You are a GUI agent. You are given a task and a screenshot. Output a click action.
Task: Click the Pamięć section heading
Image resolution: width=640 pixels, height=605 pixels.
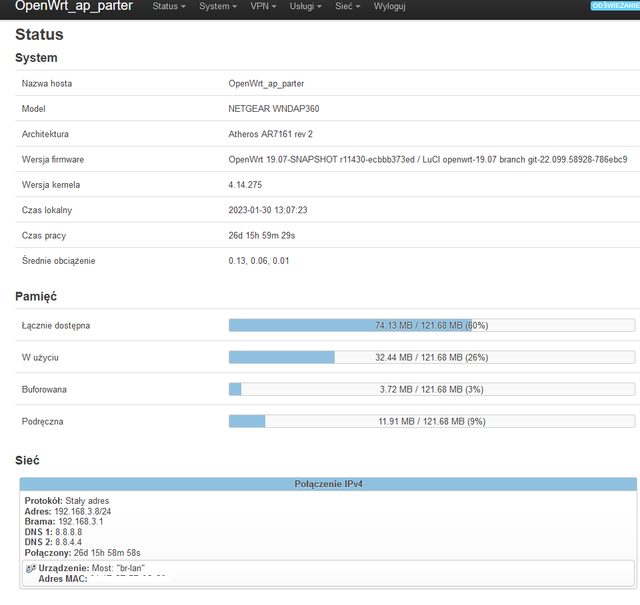36,296
